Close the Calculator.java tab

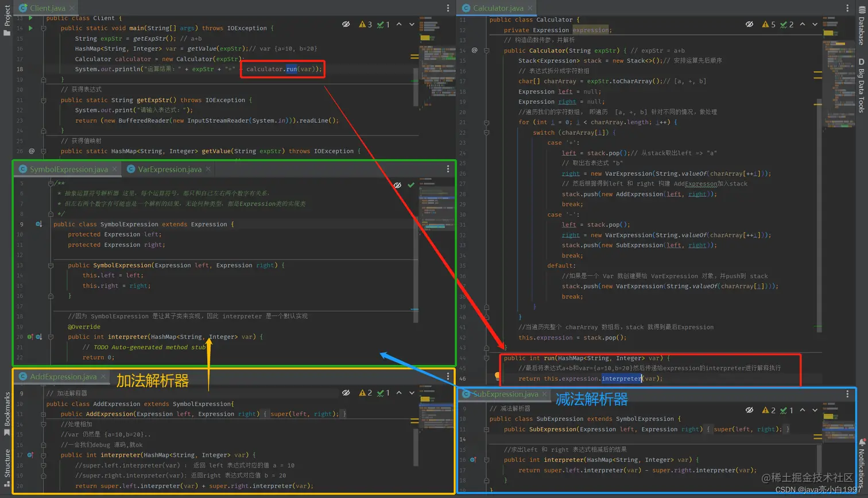(530, 8)
